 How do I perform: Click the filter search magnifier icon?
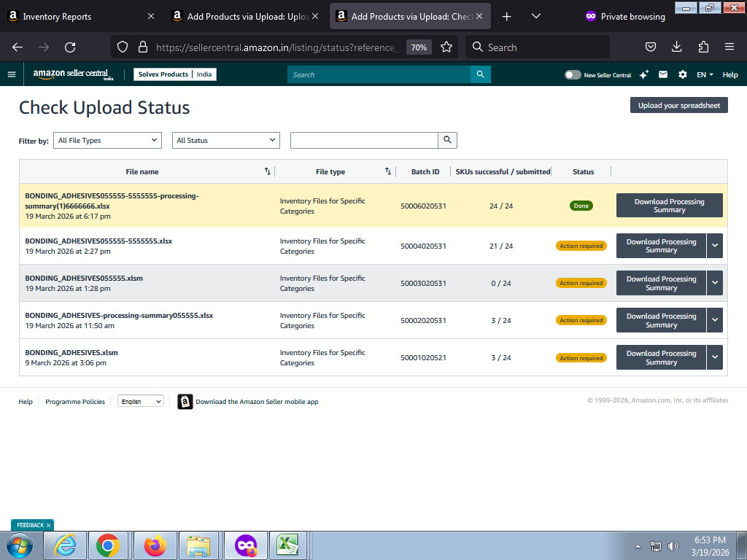tap(447, 140)
